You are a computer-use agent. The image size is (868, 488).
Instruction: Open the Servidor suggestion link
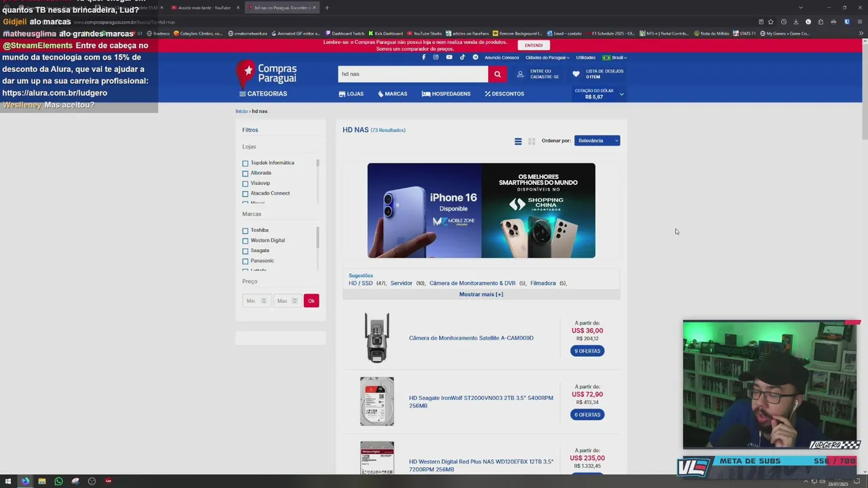click(401, 283)
